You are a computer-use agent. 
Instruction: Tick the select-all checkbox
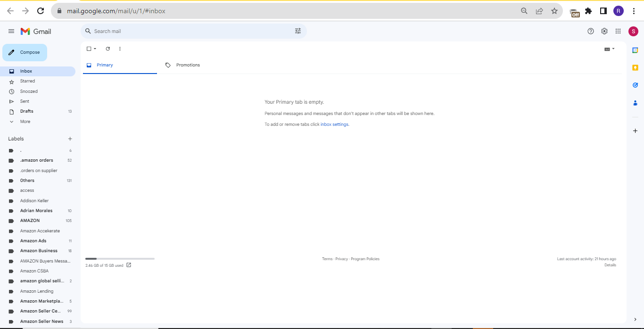89,49
